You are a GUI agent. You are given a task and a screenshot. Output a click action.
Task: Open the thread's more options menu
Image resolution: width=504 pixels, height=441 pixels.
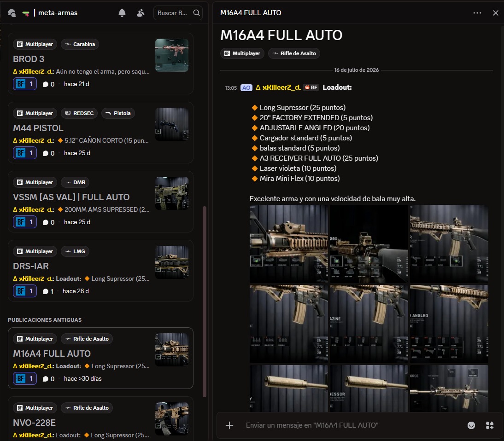477,13
